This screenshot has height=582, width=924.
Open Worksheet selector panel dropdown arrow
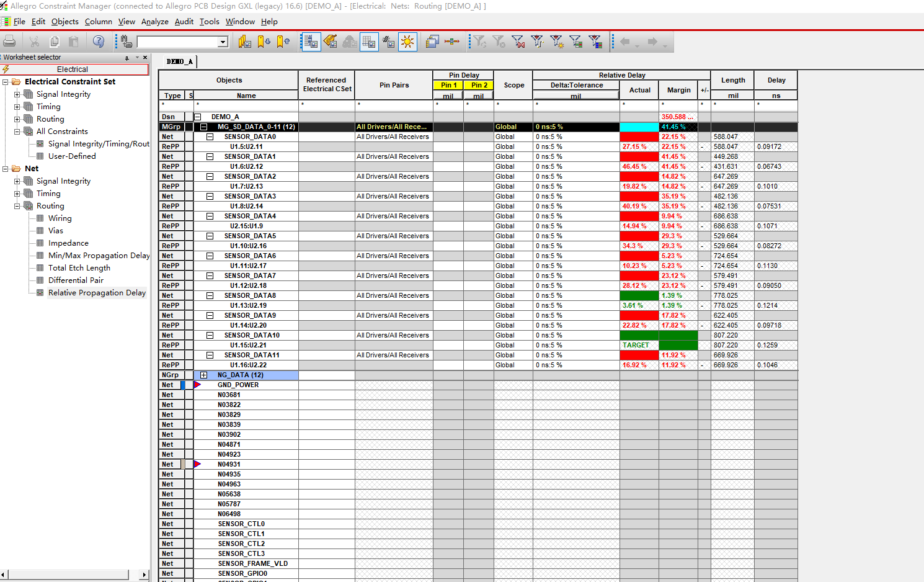point(137,58)
